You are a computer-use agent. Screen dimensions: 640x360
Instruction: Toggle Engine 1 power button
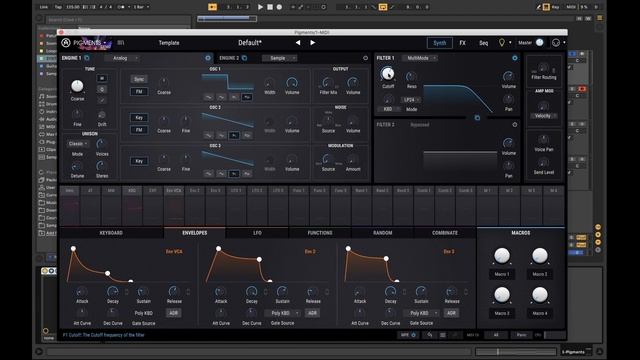pyautogui.click(x=208, y=58)
